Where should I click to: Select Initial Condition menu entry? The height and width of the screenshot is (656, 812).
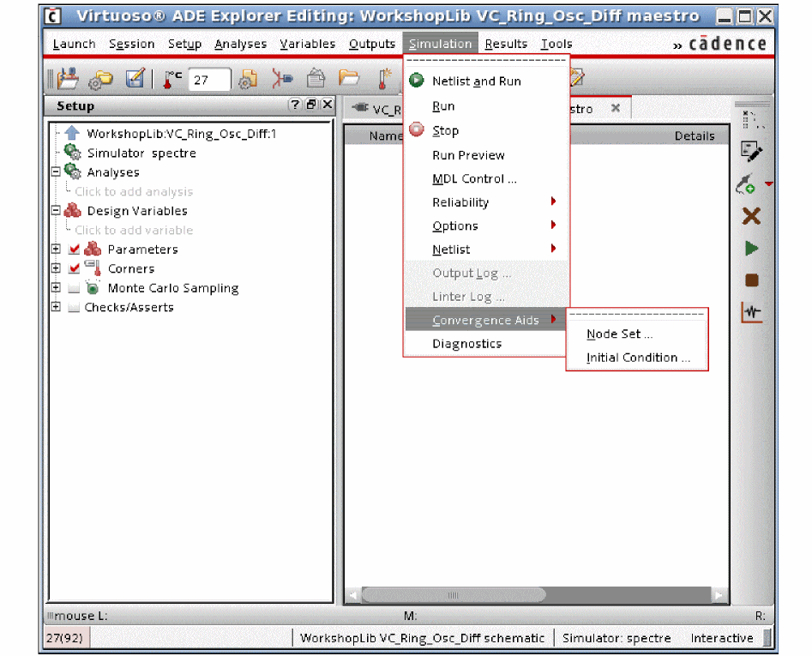coord(637,358)
